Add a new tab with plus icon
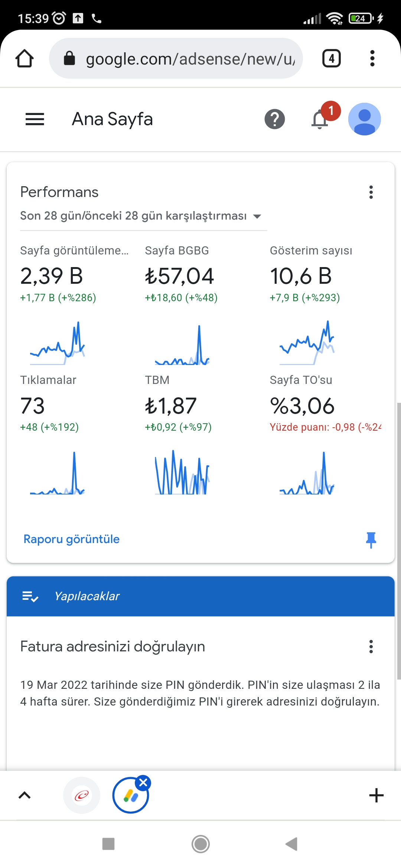The width and height of the screenshot is (401, 868). click(376, 795)
